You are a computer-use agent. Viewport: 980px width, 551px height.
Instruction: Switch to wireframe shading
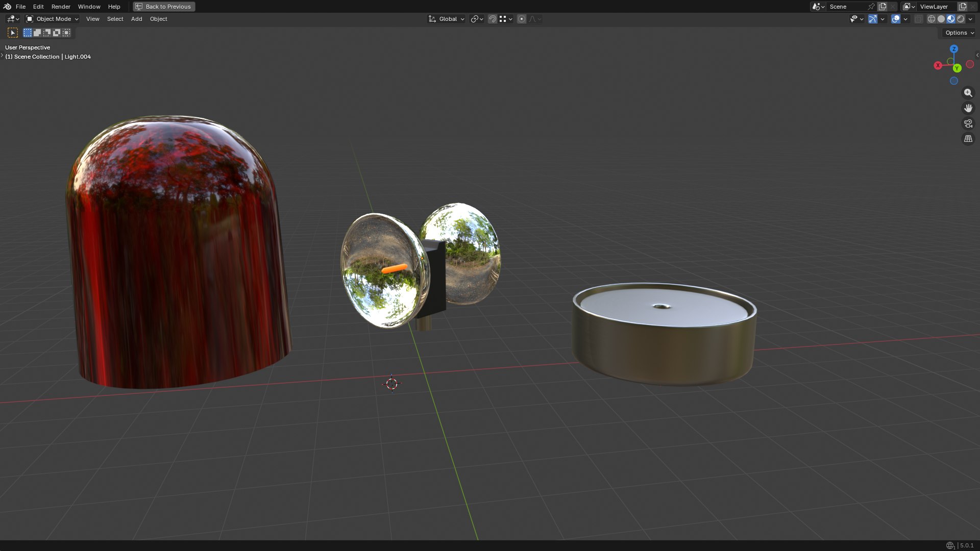pos(932,19)
